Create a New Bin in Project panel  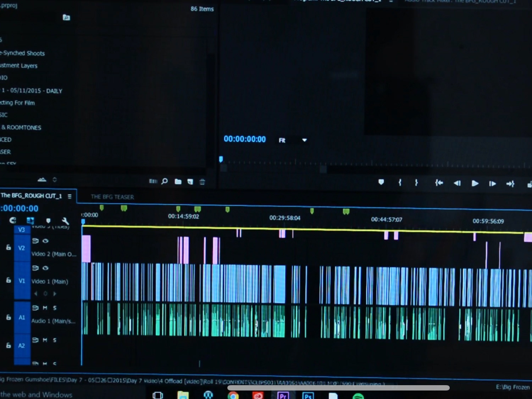click(x=178, y=182)
